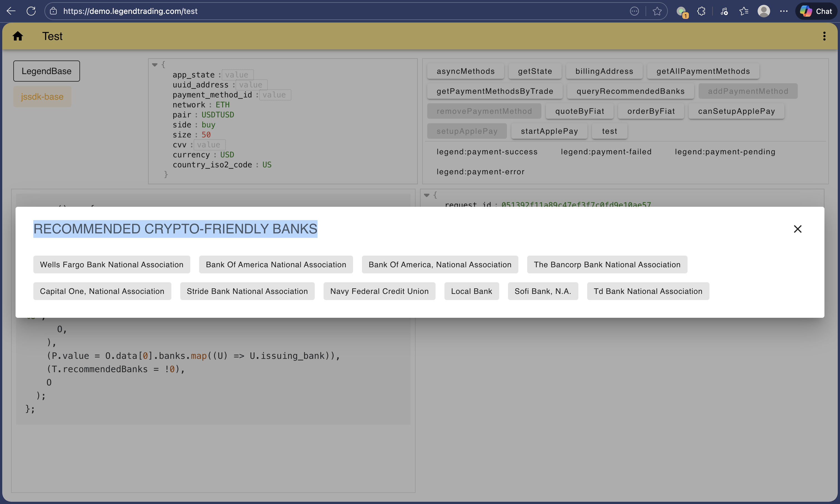This screenshot has width=840, height=504.
Task: Click the pair value USDTUSD
Action: [217, 115]
